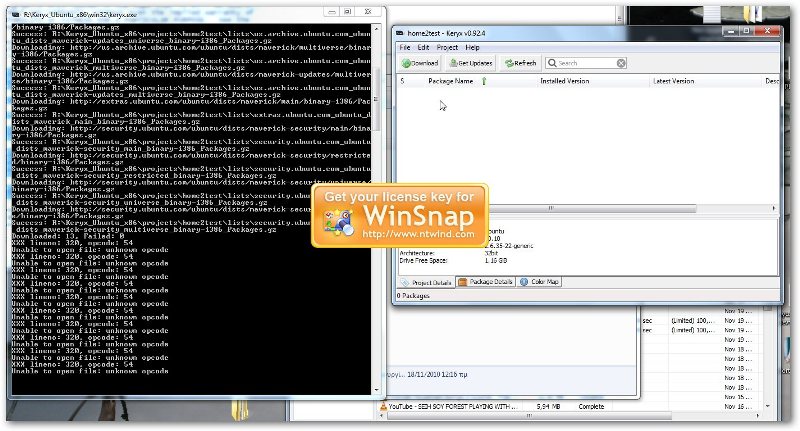Viewport: 800px width, 431px height.
Task: Click the 'Drive Free Space' label
Action: [x=423, y=261]
